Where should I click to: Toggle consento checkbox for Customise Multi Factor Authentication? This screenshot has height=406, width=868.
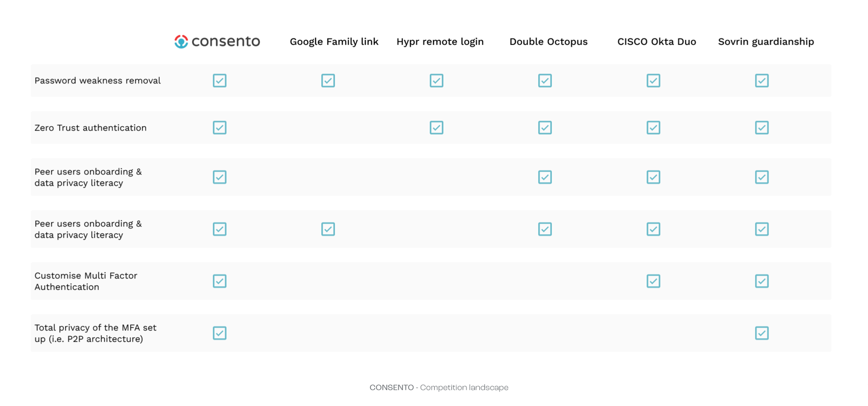[x=220, y=281]
